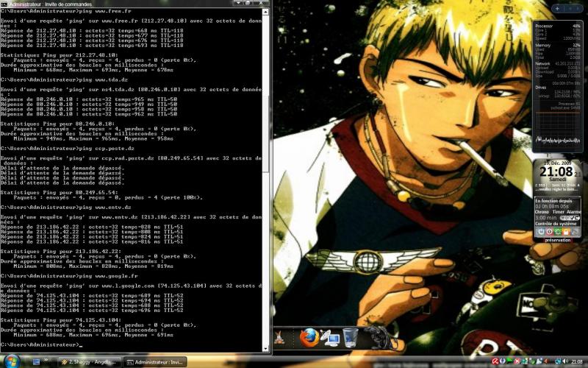Viewport: 588px width, 368px height.
Task: Click the Chrono label in the timer gadget
Action: click(x=542, y=210)
